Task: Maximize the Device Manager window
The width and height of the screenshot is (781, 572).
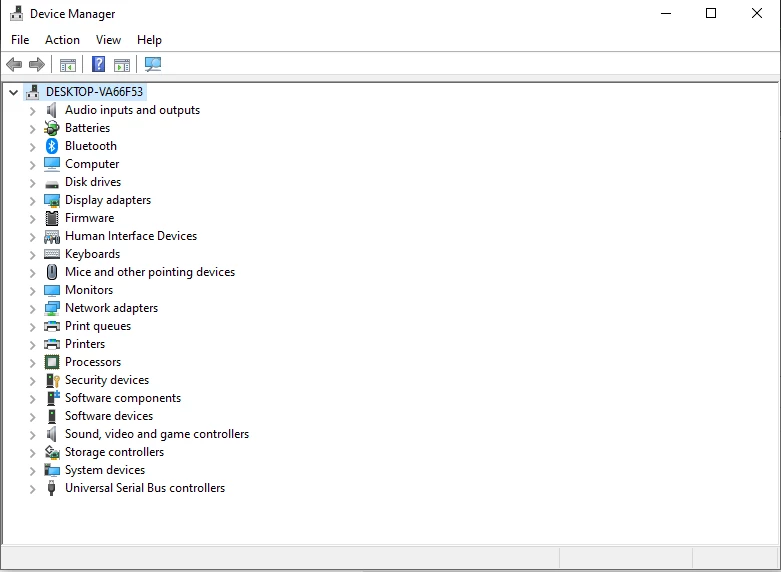Action: (x=711, y=13)
